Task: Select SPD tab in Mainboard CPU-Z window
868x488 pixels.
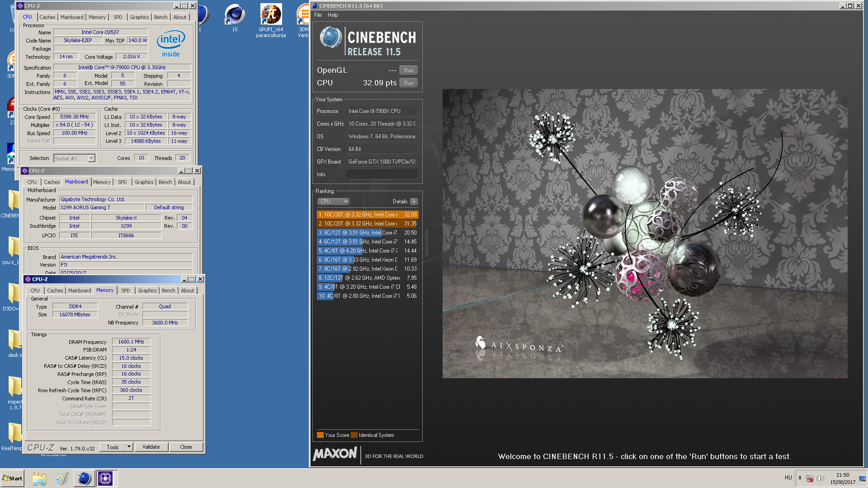Action: (x=123, y=182)
